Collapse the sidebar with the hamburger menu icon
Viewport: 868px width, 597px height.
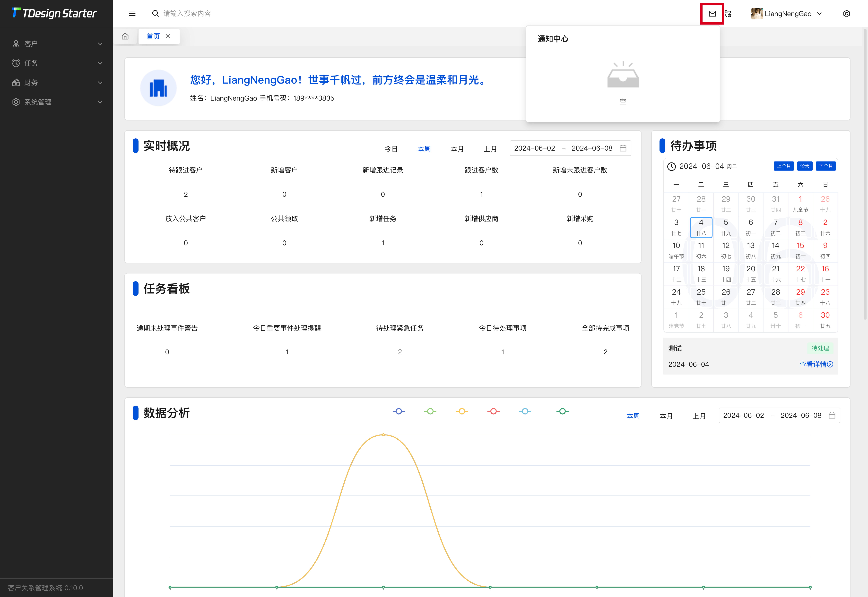[x=132, y=13]
